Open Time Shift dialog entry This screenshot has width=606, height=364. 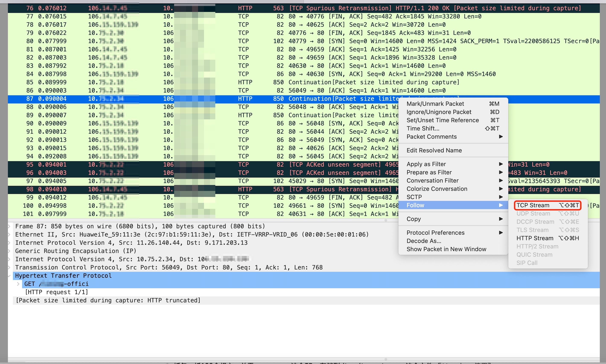pyautogui.click(x=423, y=129)
